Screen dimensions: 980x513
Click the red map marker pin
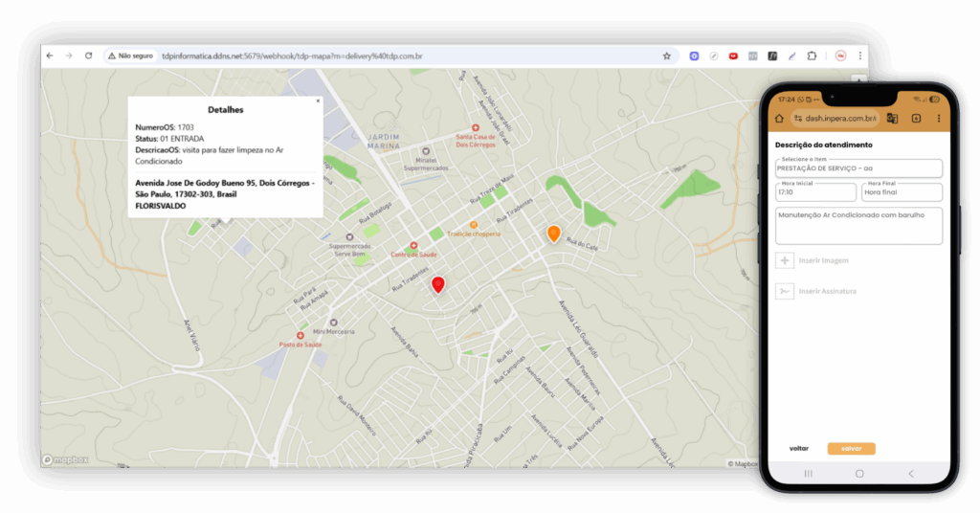438,284
